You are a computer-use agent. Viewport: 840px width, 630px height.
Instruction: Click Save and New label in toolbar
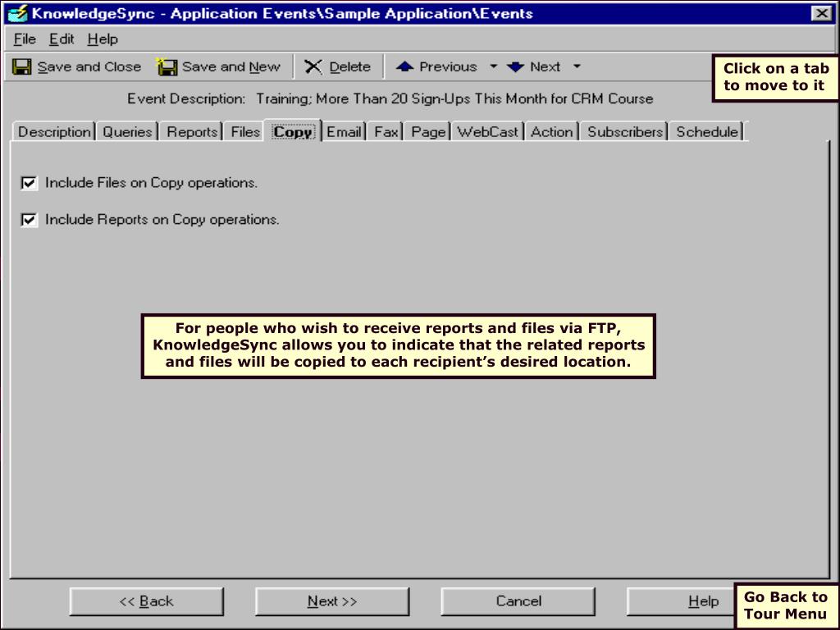[x=231, y=67]
